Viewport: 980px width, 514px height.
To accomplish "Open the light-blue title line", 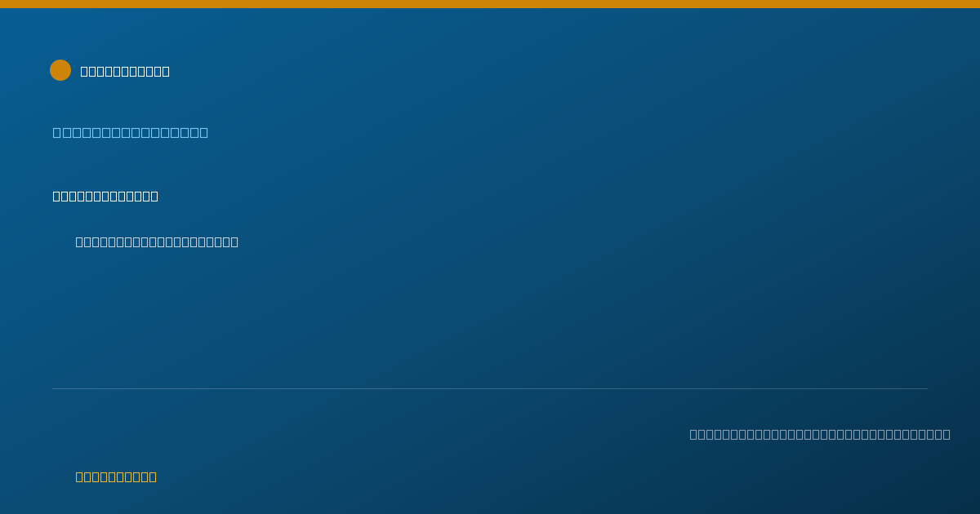I will coord(131,132).
